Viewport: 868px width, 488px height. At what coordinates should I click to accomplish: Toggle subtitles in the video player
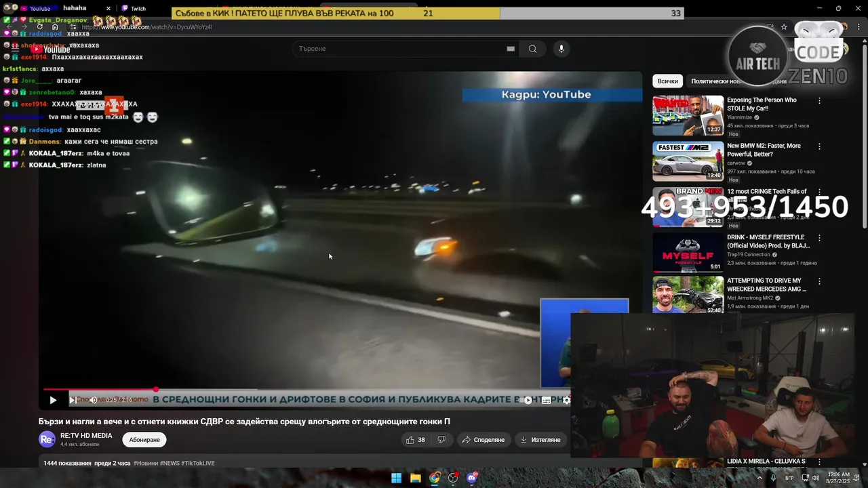(x=547, y=400)
